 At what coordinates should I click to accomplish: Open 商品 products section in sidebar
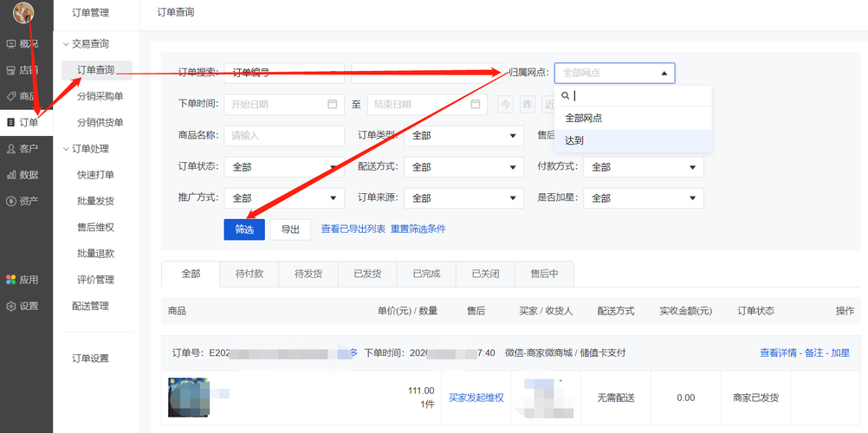(23, 96)
